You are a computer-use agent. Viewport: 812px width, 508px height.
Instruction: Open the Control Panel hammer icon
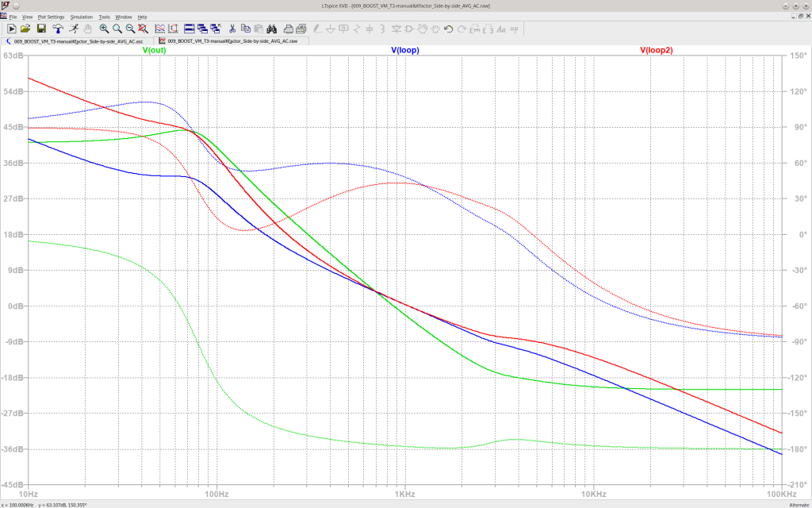tap(59, 29)
